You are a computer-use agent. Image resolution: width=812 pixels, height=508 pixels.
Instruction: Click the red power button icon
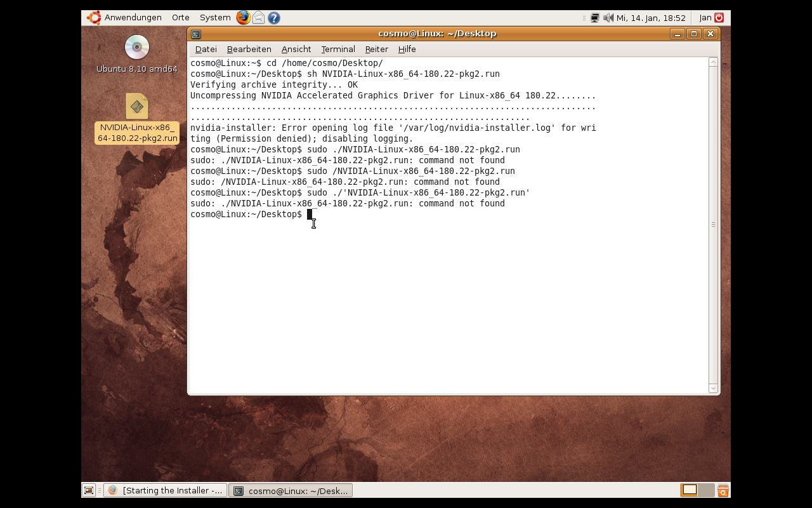[x=719, y=18]
